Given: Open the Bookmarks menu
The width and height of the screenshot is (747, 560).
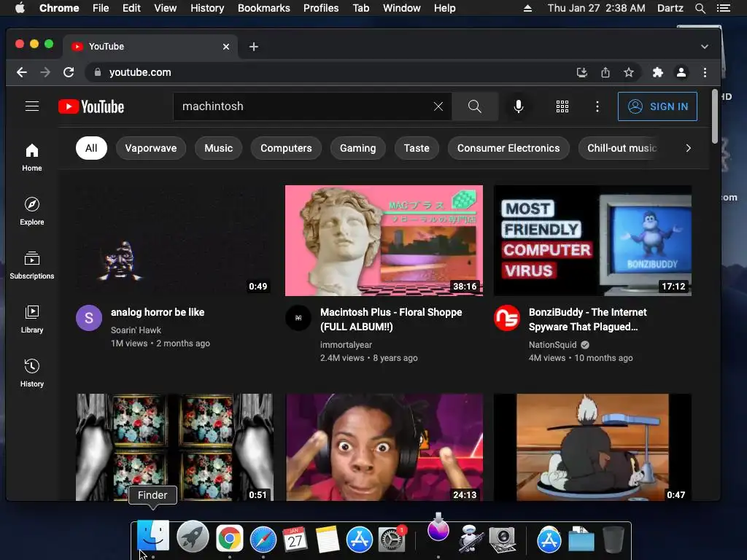Looking at the screenshot, I should pos(264,8).
